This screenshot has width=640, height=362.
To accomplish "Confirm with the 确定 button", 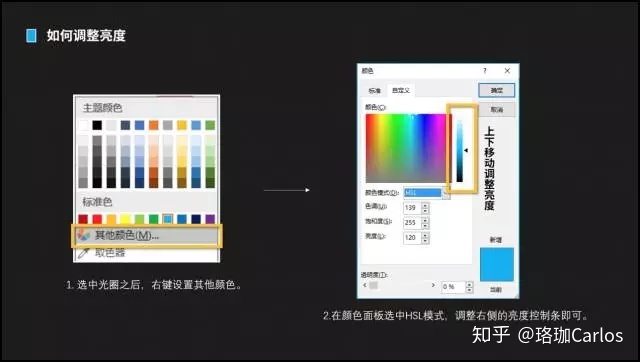I will coord(496,90).
